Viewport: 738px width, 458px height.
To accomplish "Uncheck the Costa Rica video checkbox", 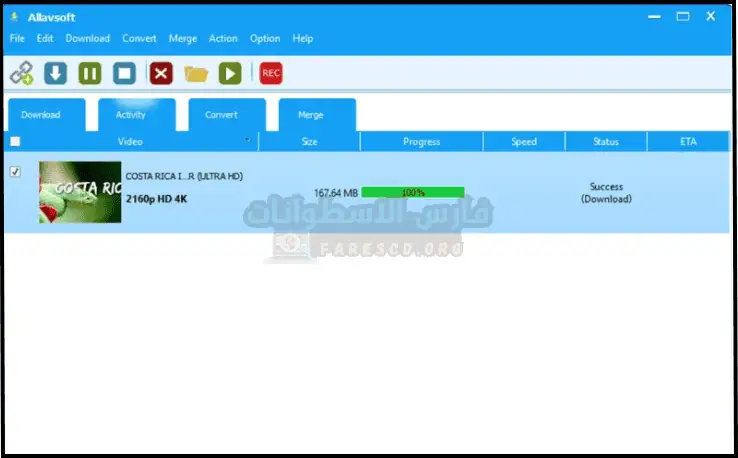I will click(x=15, y=172).
